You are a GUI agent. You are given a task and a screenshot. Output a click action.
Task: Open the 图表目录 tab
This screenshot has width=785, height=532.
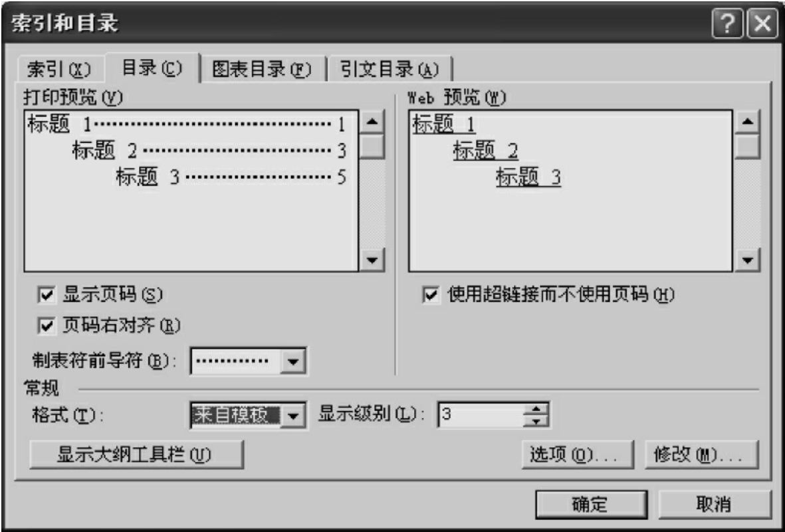coord(261,69)
